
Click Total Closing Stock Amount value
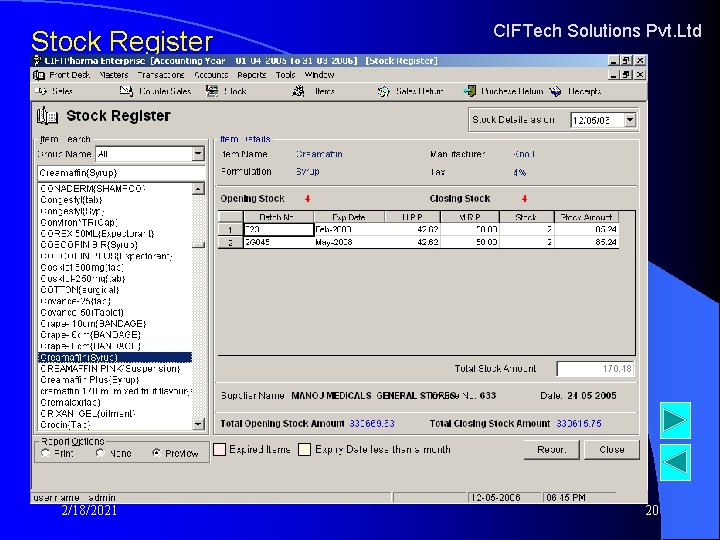point(579,423)
